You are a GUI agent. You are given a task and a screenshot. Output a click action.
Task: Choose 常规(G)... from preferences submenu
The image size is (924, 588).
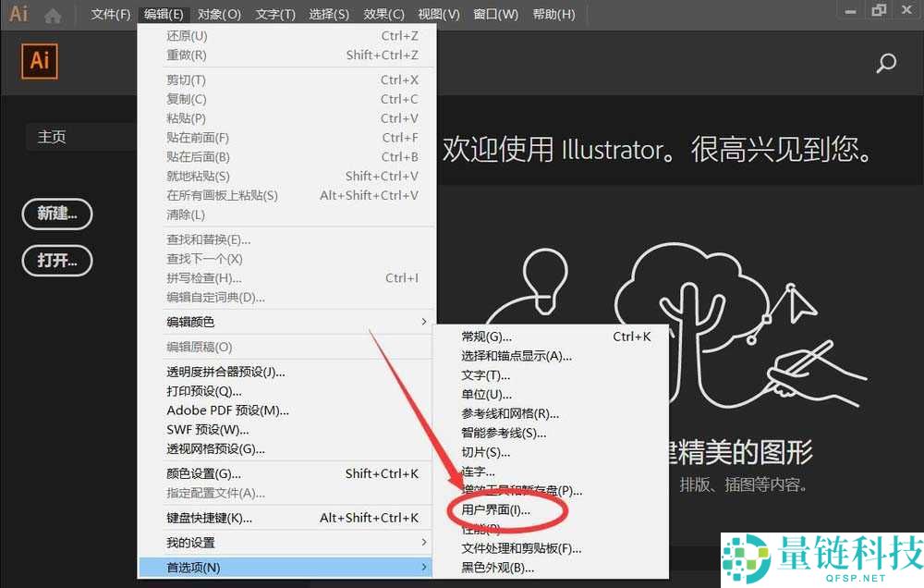487,337
